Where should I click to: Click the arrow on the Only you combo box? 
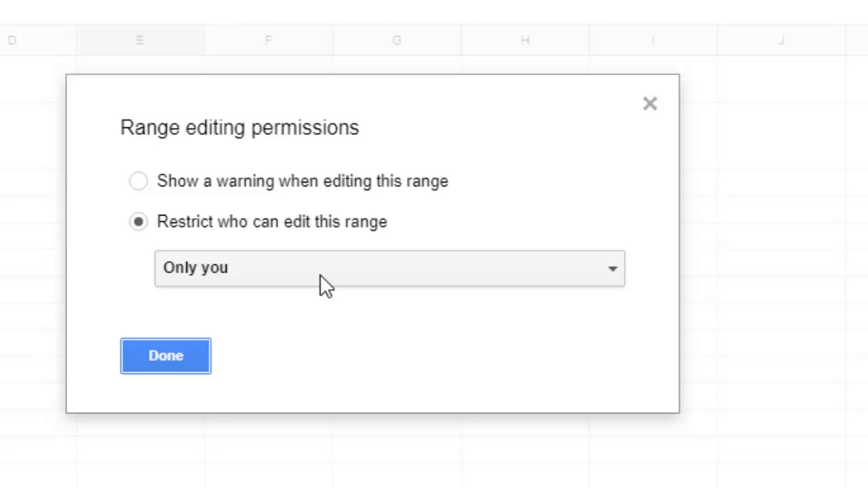[x=612, y=268]
